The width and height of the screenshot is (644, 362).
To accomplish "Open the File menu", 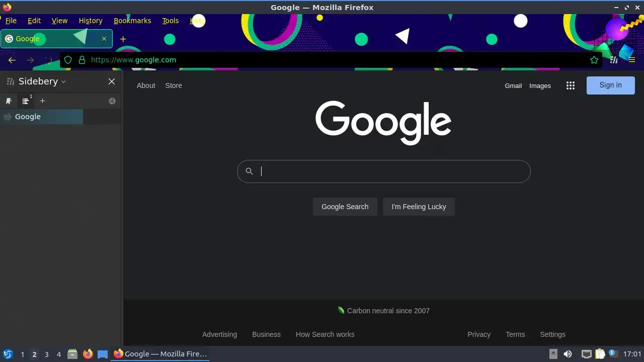I will (x=11, y=21).
